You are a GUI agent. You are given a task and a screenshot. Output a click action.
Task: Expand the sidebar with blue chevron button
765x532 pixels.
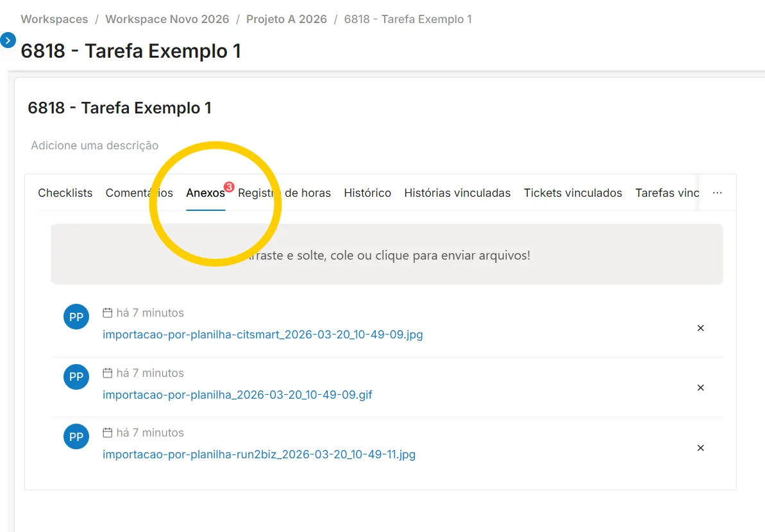coord(8,40)
